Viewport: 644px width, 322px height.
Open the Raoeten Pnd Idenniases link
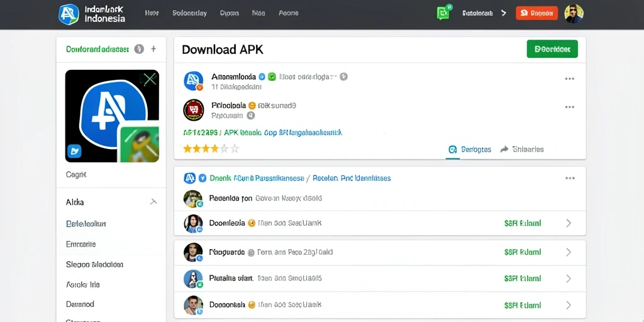pos(352,178)
